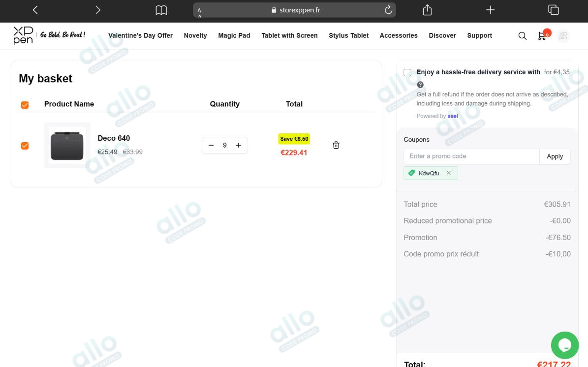Click the promo code input field

[x=471, y=156]
